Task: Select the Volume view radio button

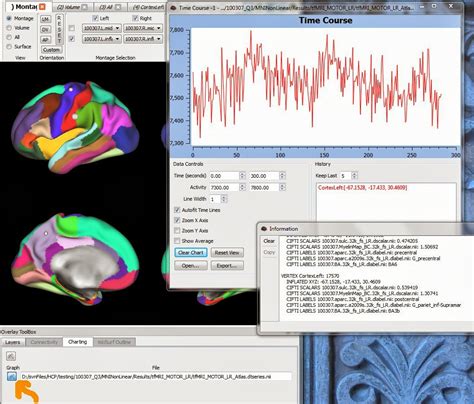Action: pyautogui.click(x=9, y=28)
